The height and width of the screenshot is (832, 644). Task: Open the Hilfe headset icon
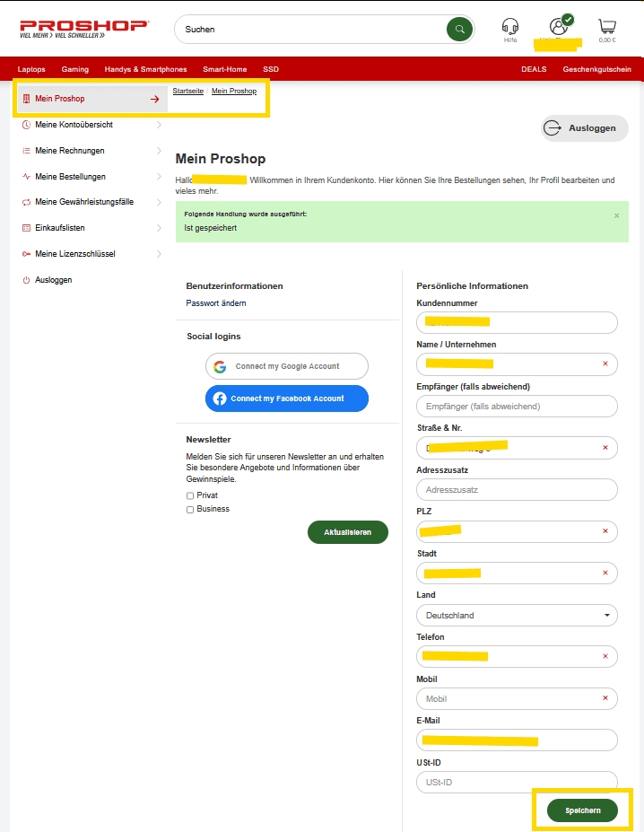(x=510, y=26)
